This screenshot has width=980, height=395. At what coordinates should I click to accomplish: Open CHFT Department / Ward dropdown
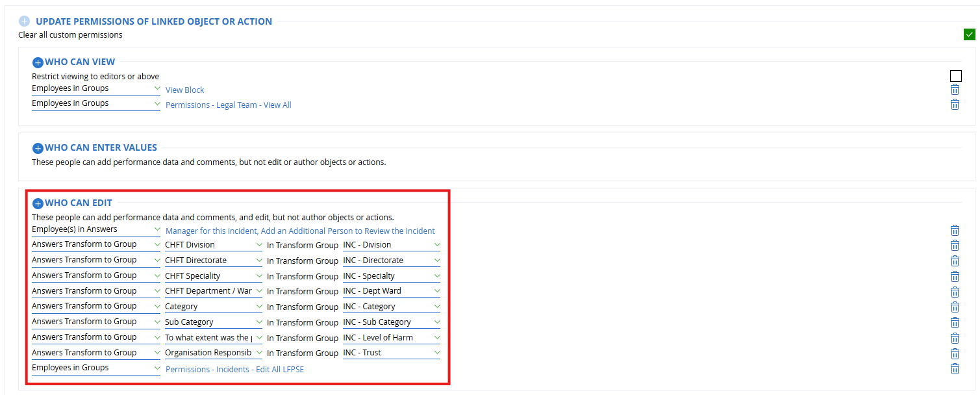pyautogui.click(x=214, y=291)
